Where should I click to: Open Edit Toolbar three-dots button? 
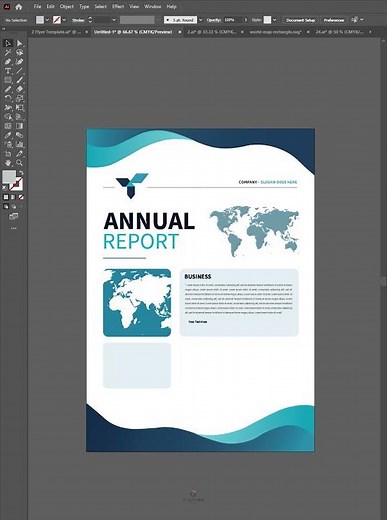coord(13,229)
